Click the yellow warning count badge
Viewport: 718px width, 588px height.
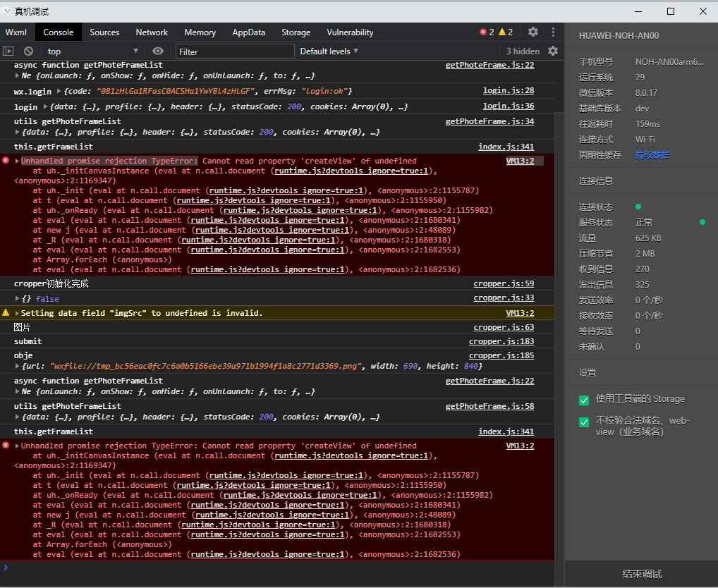(x=506, y=32)
